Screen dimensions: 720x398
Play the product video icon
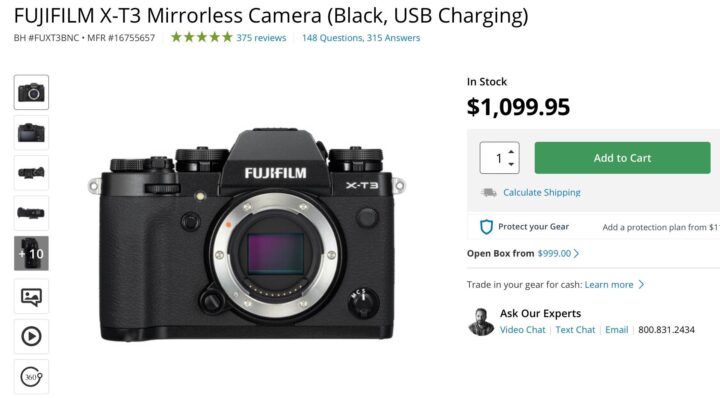point(31,336)
